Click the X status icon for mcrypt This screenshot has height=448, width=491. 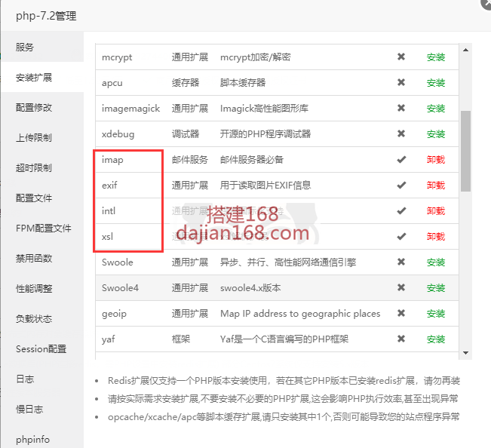tap(401, 57)
